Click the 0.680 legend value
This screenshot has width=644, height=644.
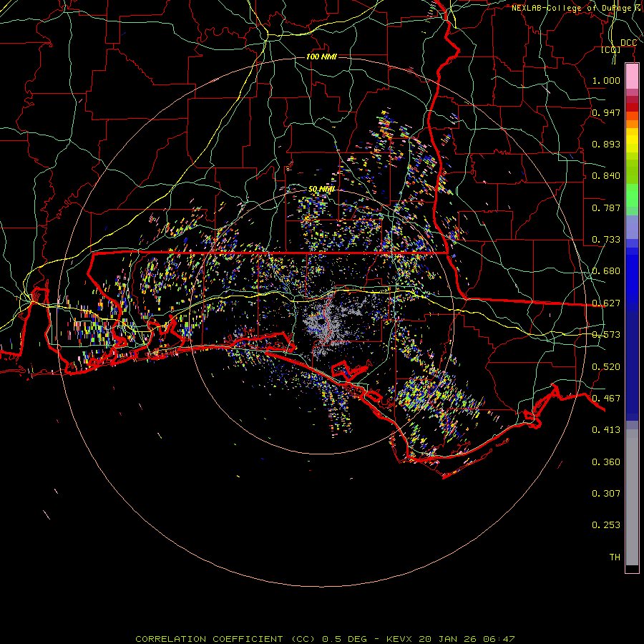coord(606,271)
